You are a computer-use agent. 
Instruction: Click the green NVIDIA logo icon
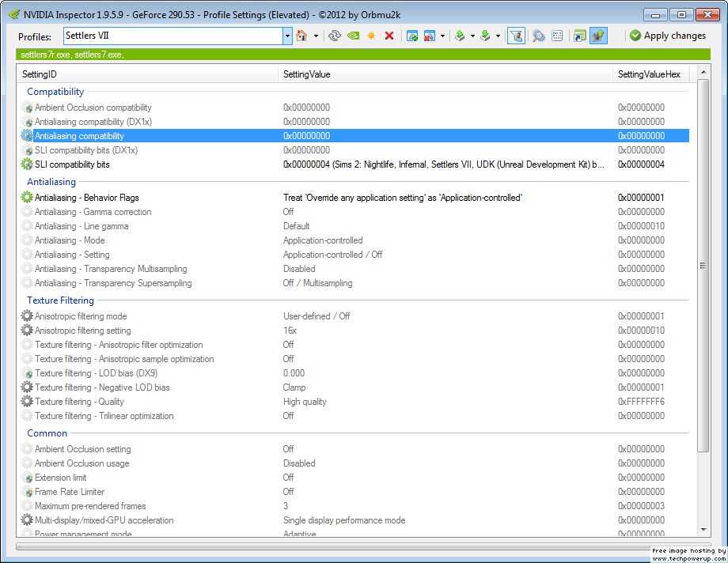pyautogui.click(x=354, y=36)
